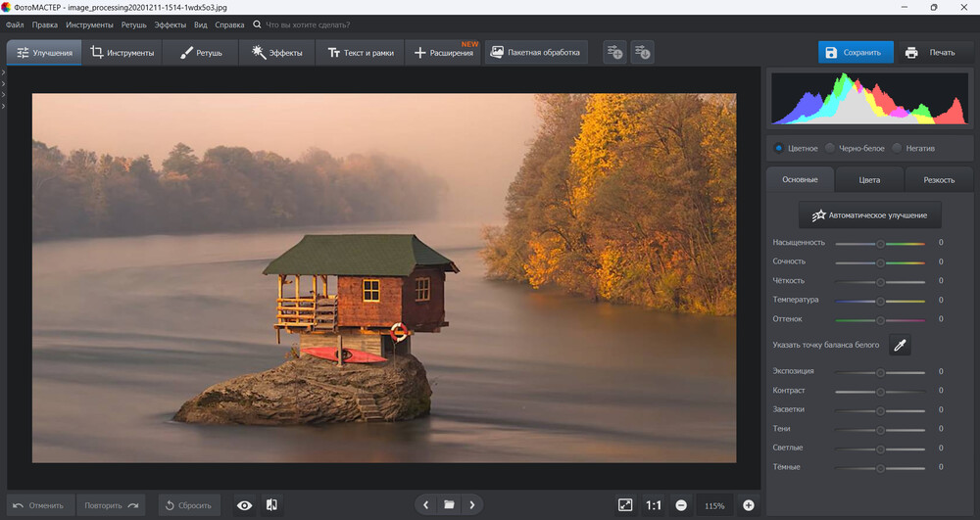Fit image to screen icon

click(625, 505)
